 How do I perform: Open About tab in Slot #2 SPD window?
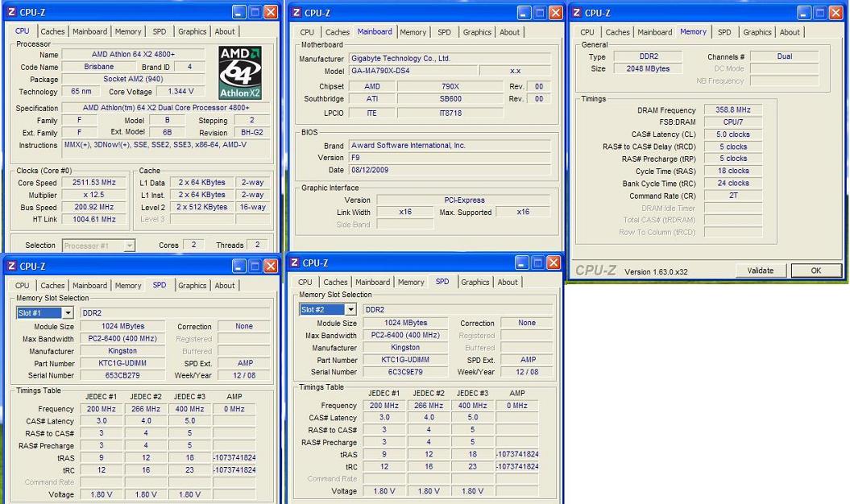pos(508,282)
